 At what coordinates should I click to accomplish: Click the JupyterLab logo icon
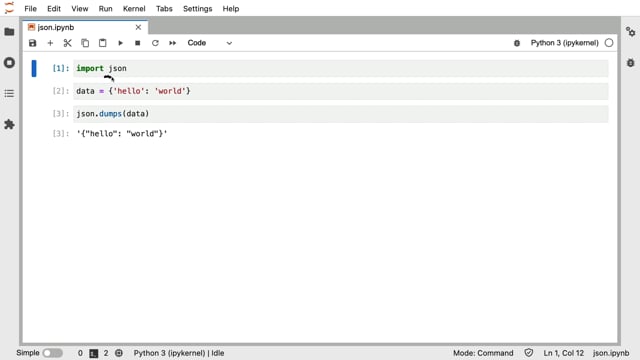(9, 8)
